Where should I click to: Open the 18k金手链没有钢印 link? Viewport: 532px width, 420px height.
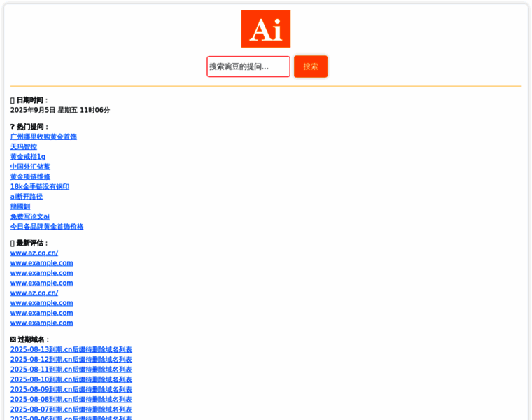[x=40, y=187]
